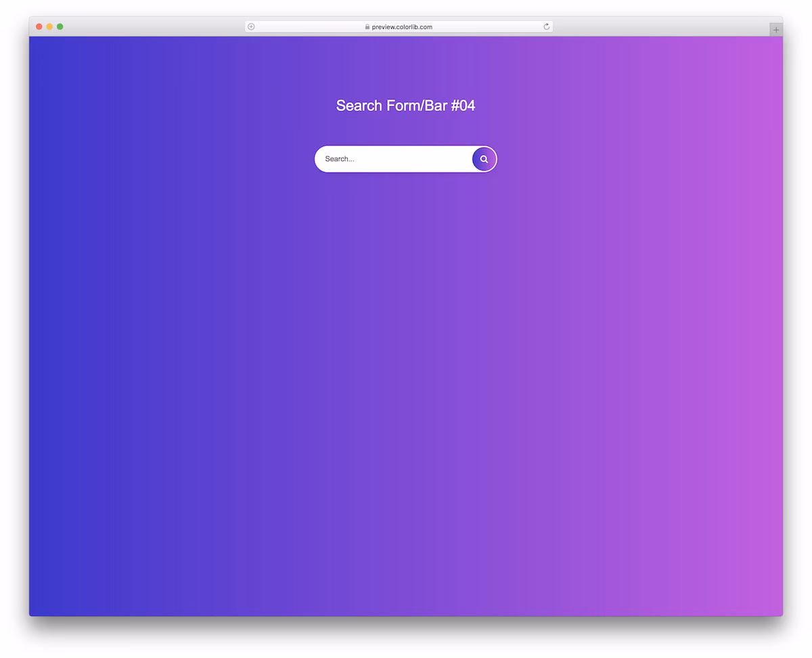Click the magnifying glass search button
The image size is (812, 658).
[x=484, y=159]
